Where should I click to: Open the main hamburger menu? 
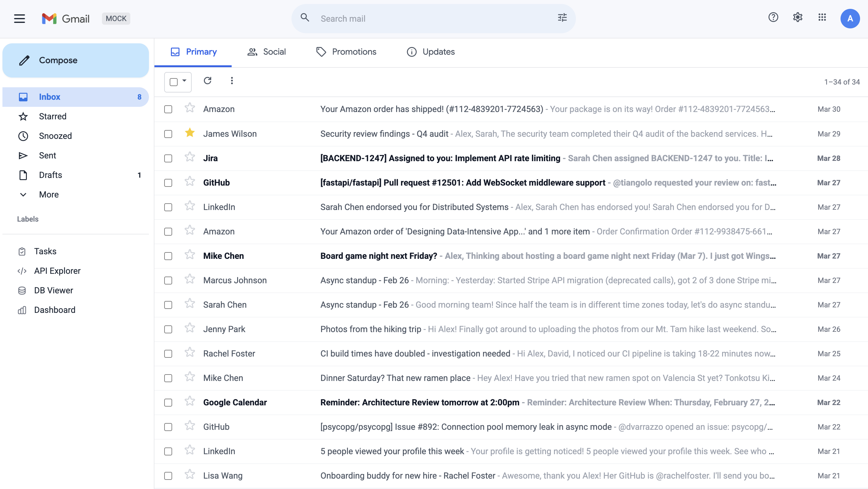pos(19,19)
